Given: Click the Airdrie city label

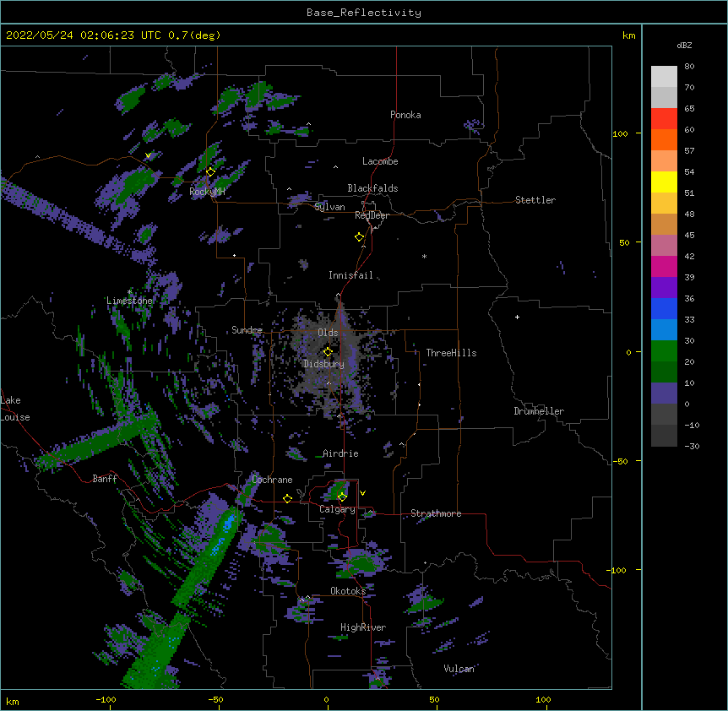Looking at the screenshot, I should point(340,453).
